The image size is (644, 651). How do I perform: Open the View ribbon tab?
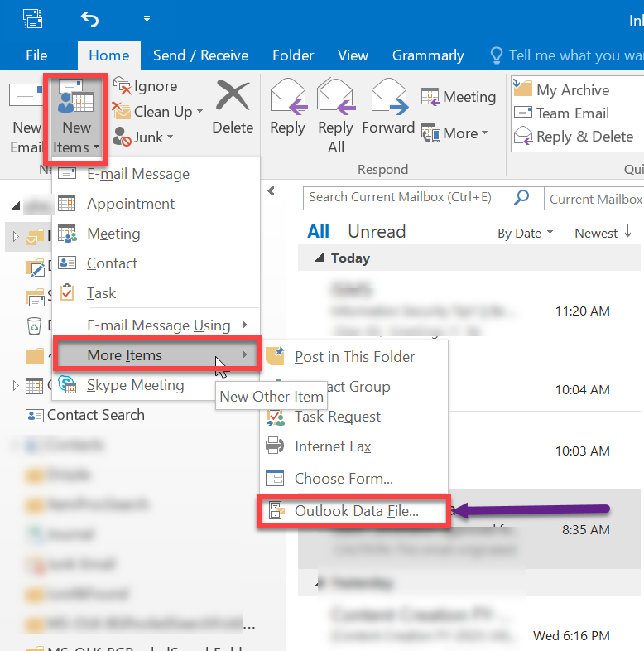click(x=353, y=55)
